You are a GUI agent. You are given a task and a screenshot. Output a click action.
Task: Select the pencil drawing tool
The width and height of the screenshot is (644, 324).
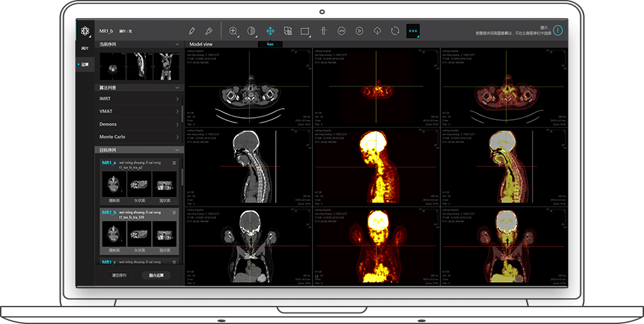coord(192,31)
